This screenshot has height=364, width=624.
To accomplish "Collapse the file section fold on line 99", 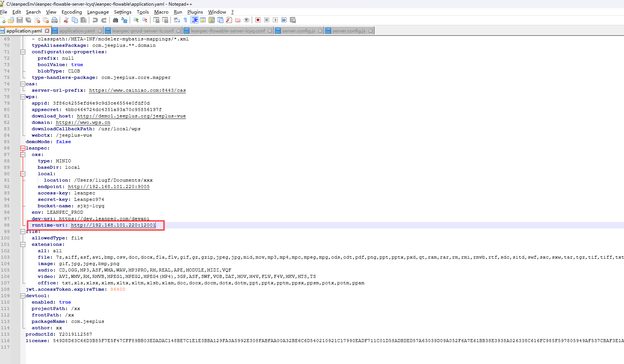I will (x=23, y=231).
